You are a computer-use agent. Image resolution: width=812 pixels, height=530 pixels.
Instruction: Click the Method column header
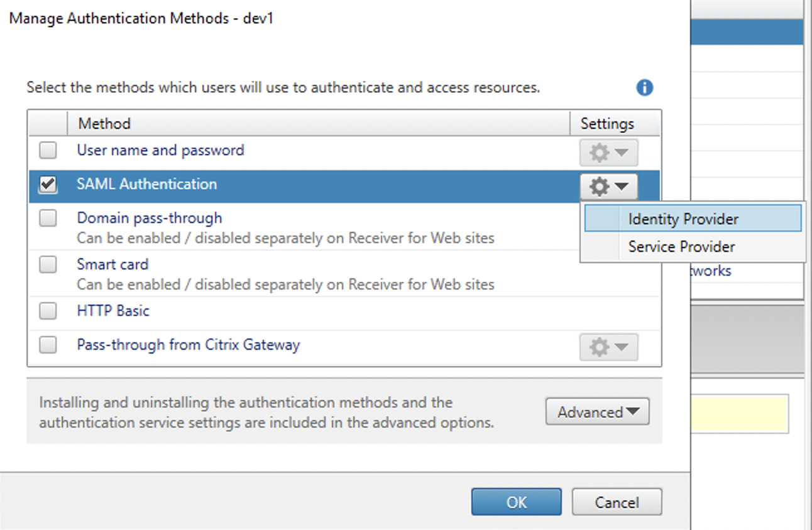coord(104,124)
